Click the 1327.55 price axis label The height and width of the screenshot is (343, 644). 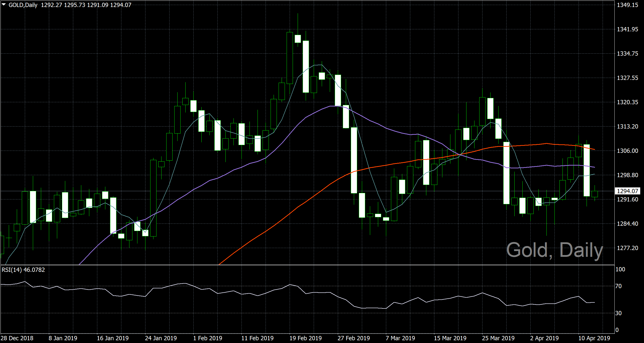(627, 78)
